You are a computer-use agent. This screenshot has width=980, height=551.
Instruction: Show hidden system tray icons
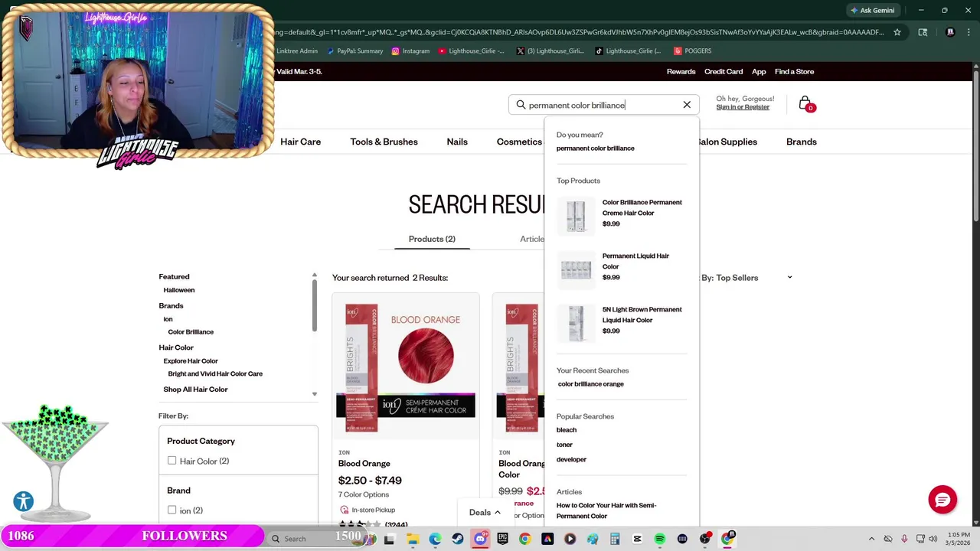871,539
